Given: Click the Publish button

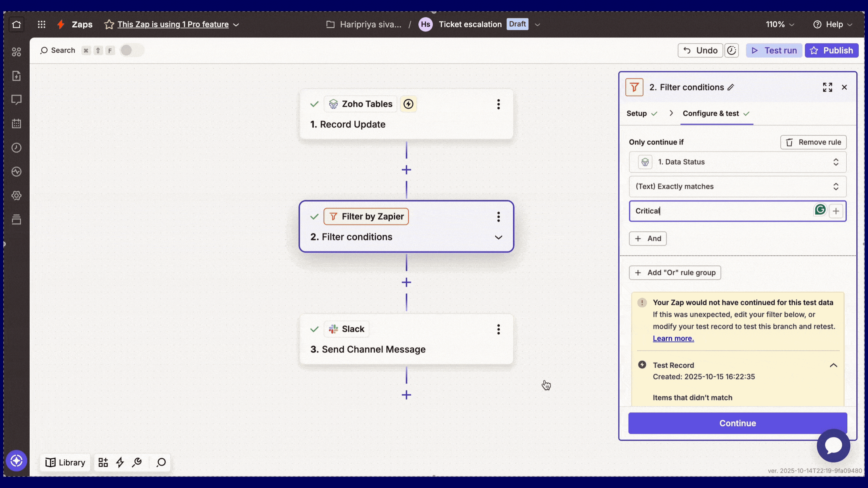Looking at the screenshot, I should 831,50.
